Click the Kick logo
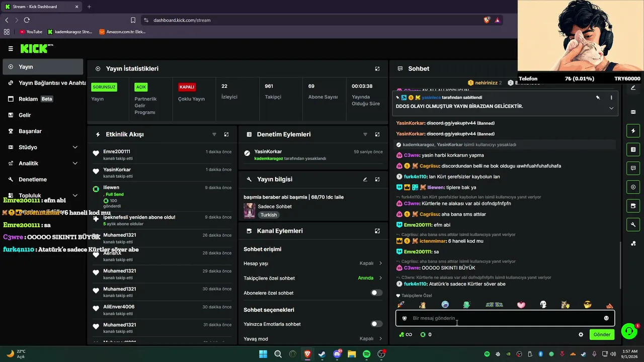 click(36, 49)
